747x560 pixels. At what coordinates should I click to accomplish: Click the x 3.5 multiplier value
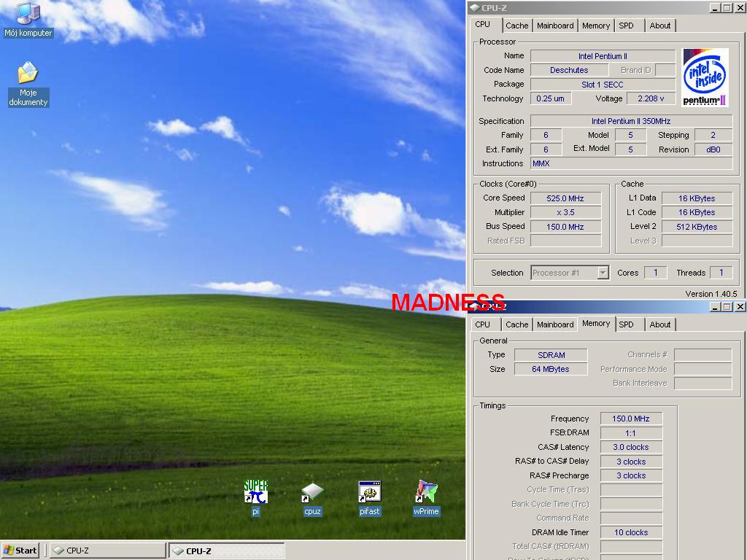click(565, 212)
